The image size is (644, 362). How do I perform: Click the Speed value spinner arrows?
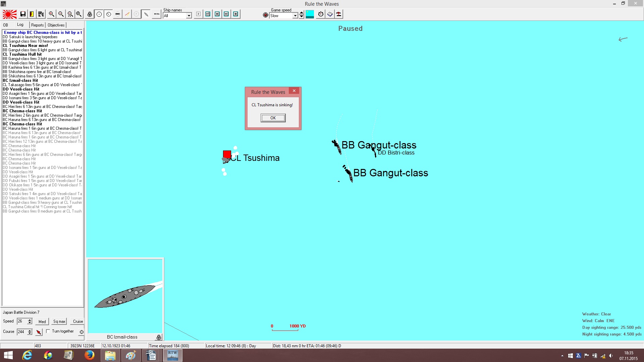pyautogui.click(x=30, y=321)
